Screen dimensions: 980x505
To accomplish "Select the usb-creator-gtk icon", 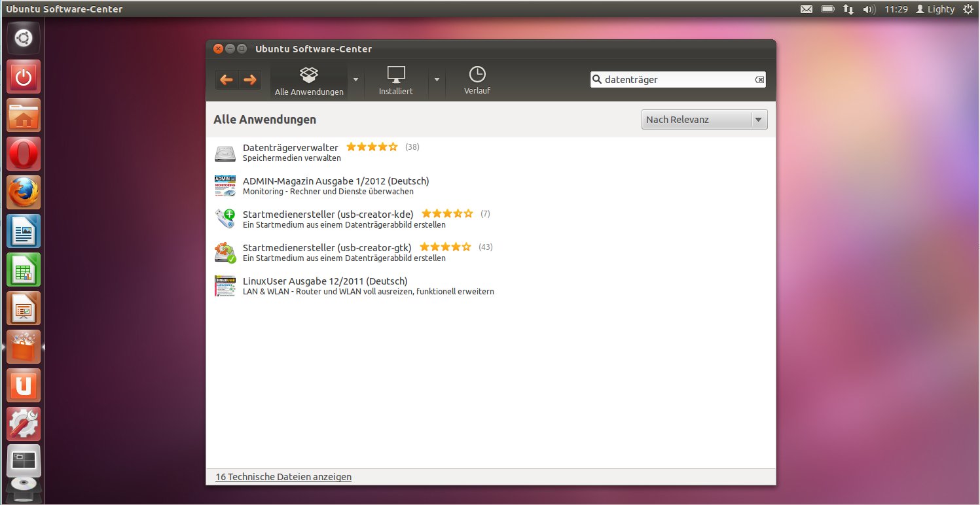I will pos(225,252).
